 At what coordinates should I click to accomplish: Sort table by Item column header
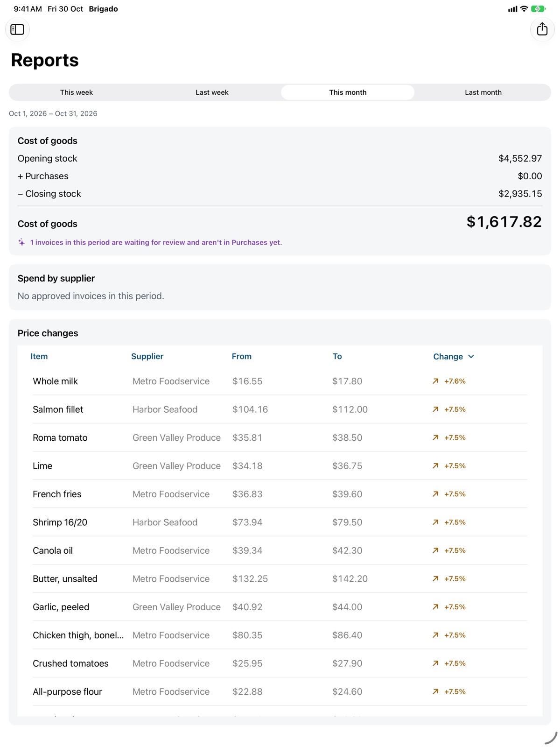[39, 356]
